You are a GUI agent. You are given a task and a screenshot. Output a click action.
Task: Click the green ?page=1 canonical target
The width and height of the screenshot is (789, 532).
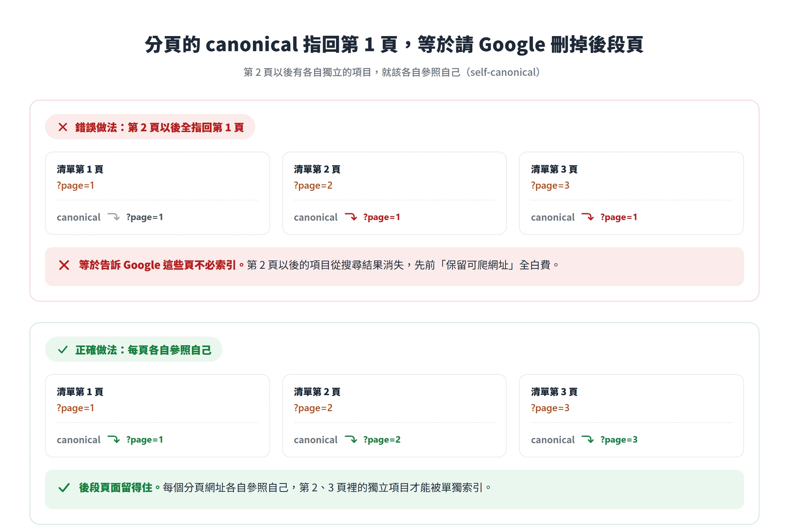click(145, 440)
